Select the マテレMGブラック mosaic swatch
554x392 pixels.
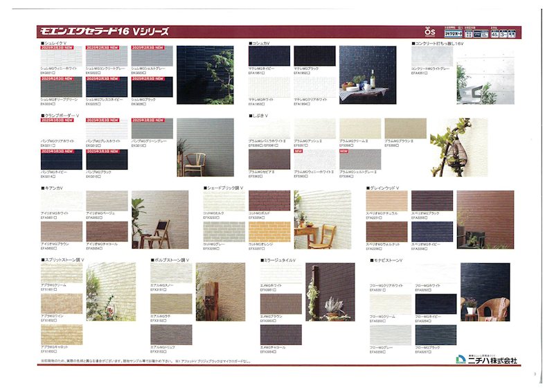(314, 56)
